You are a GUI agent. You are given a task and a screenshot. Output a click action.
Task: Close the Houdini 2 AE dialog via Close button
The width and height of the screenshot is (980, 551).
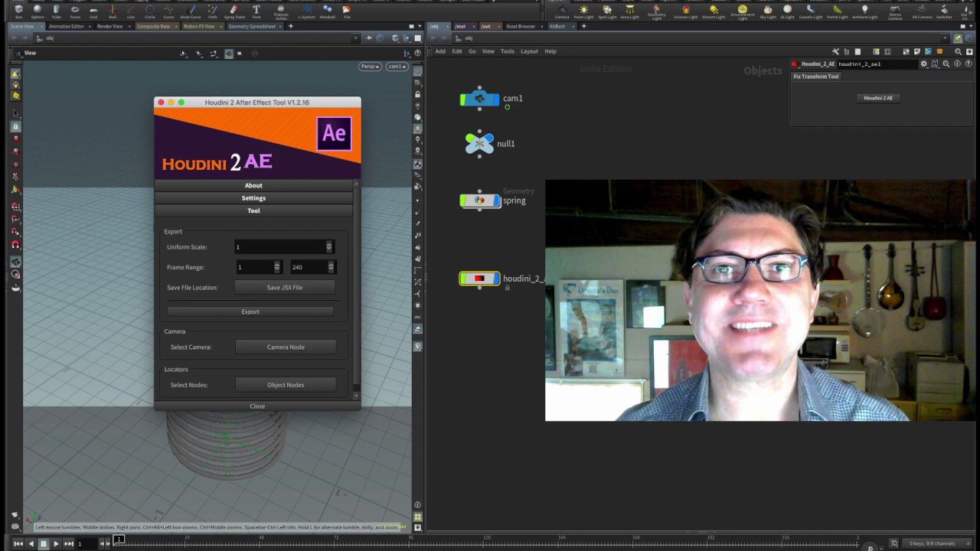[257, 406]
